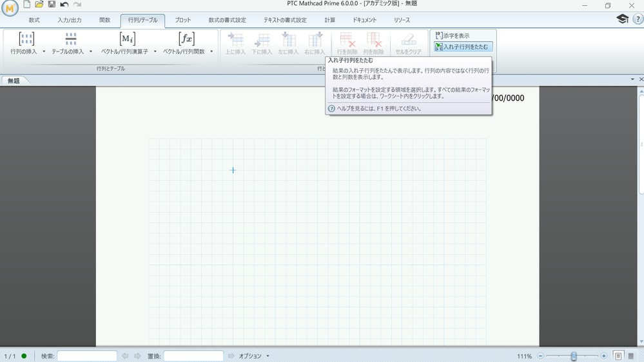Open the リソース ribbon tab
Image resolution: width=644 pixels, height=362 pixels.
click(x=402, y=20)
